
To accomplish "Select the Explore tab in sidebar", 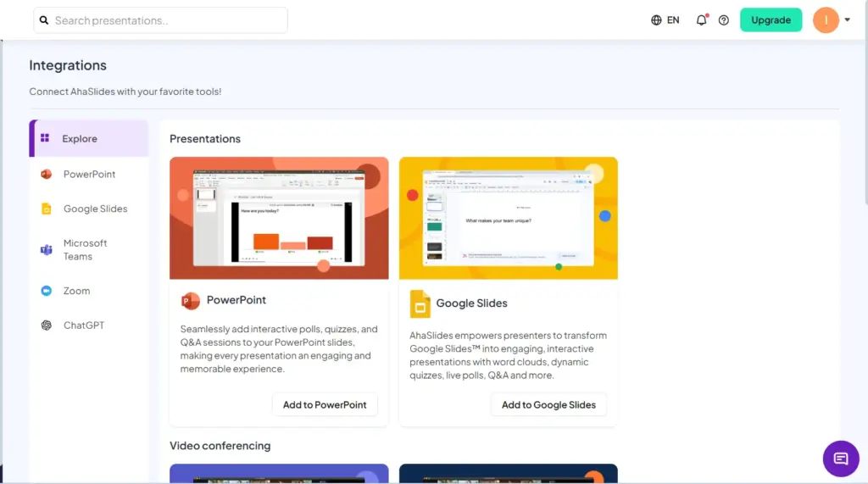I will 88,138.
